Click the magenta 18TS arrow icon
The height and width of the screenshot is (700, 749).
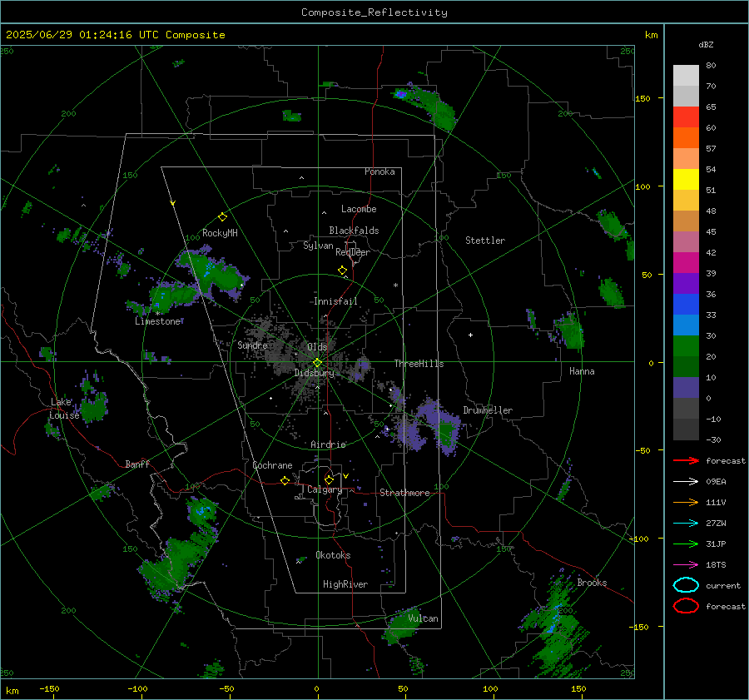[x=686, y=565]
